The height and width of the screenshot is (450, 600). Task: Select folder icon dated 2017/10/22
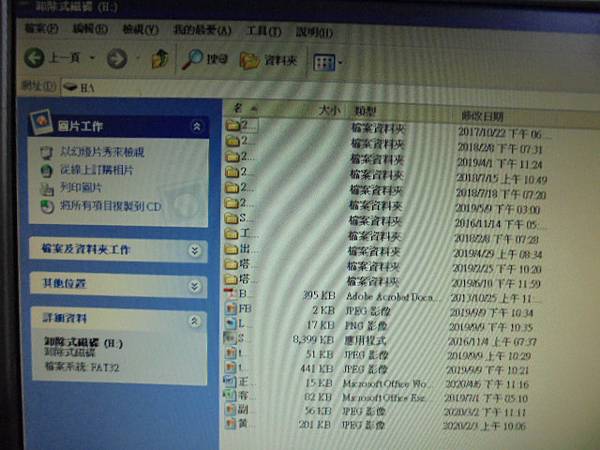point(232,125)
